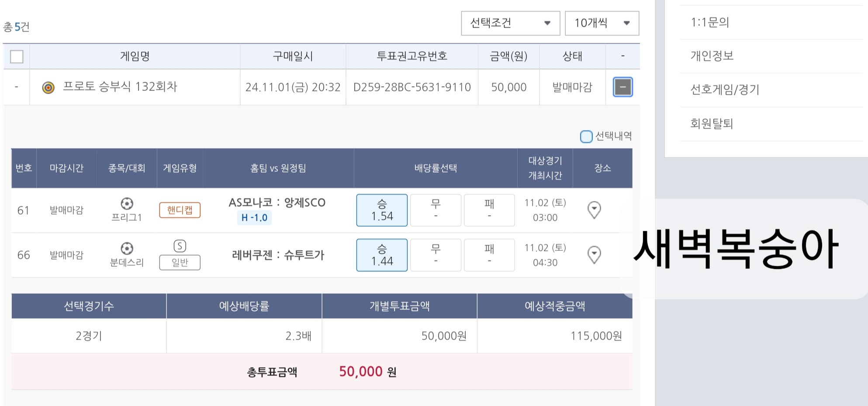Open location pin for AS모나코 match
The height and width of the screenshot is (406, 868).
[594, 210]
